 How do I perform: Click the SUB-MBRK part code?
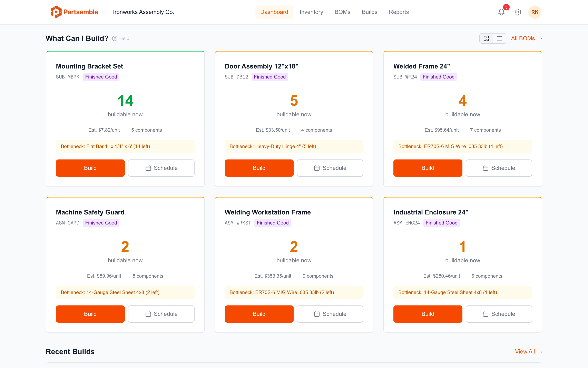pos(68,77)
